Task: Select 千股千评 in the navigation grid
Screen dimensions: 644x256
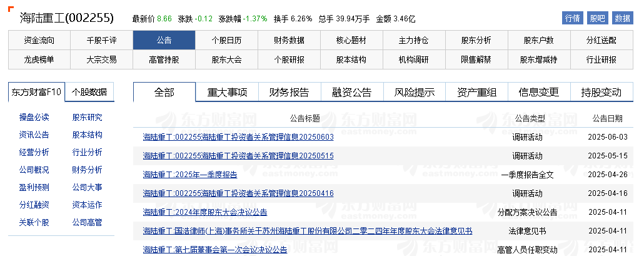Action: tap(101, 40)
